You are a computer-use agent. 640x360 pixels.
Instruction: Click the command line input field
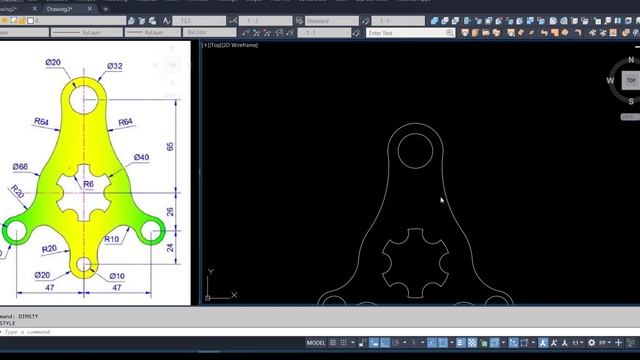coord(320,332)
